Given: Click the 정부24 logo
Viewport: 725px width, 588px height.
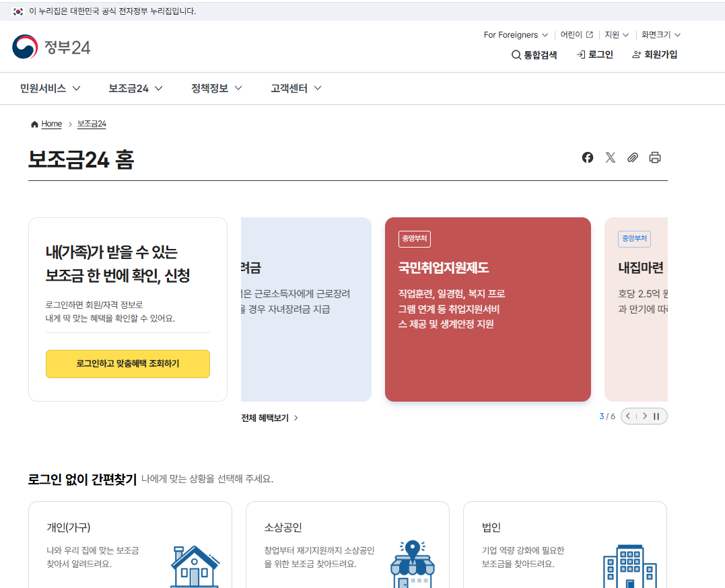Looking at the screenshot, I should 51,46.
